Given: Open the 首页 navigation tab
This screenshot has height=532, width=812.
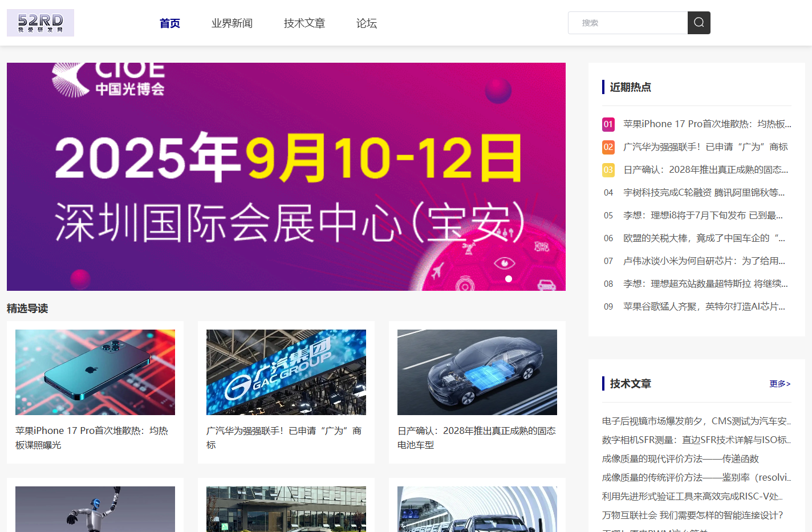Looking at the screenshot, I should (x=170, y=23).
